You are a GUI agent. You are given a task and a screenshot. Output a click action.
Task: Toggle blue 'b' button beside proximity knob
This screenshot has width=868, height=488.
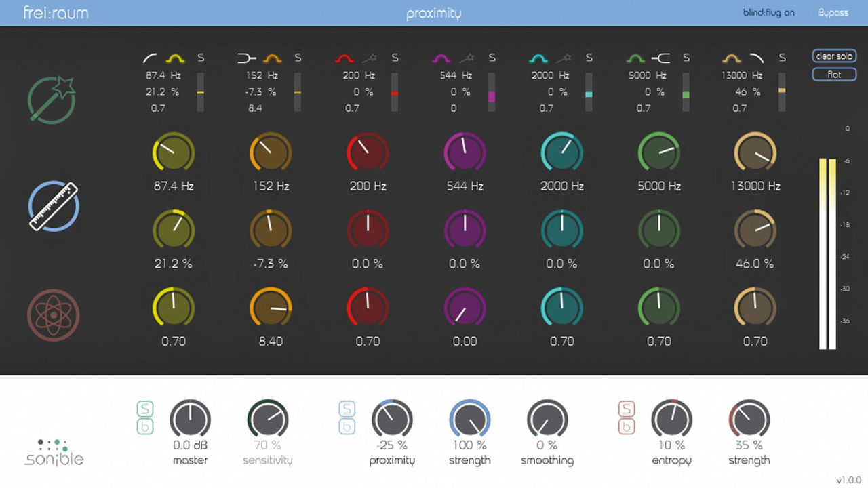(x=347, y=426)
